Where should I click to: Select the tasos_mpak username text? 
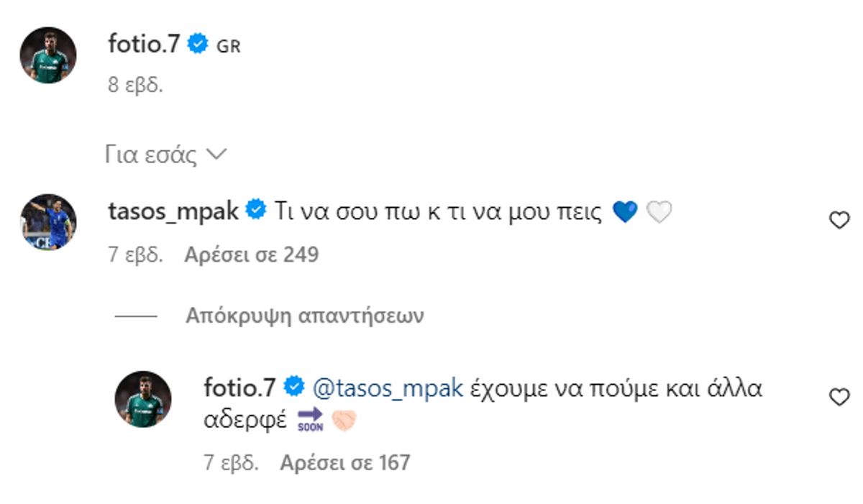(x=173, y=209)
